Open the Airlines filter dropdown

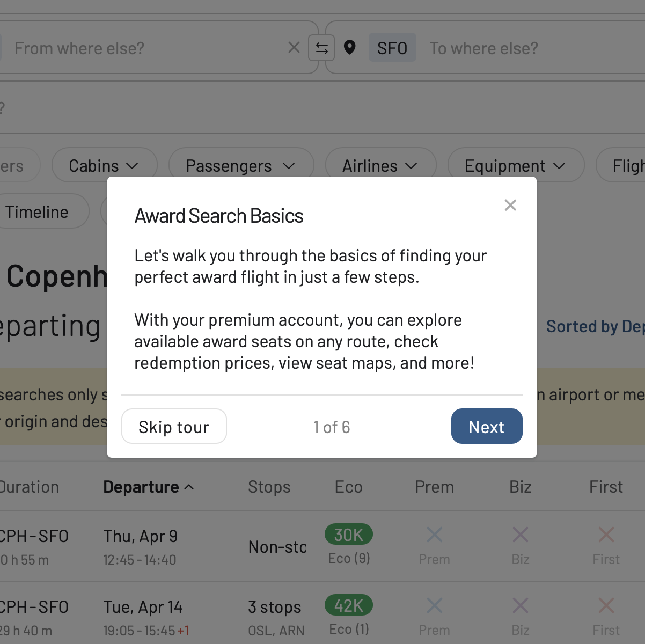click(x=380, y=166)
